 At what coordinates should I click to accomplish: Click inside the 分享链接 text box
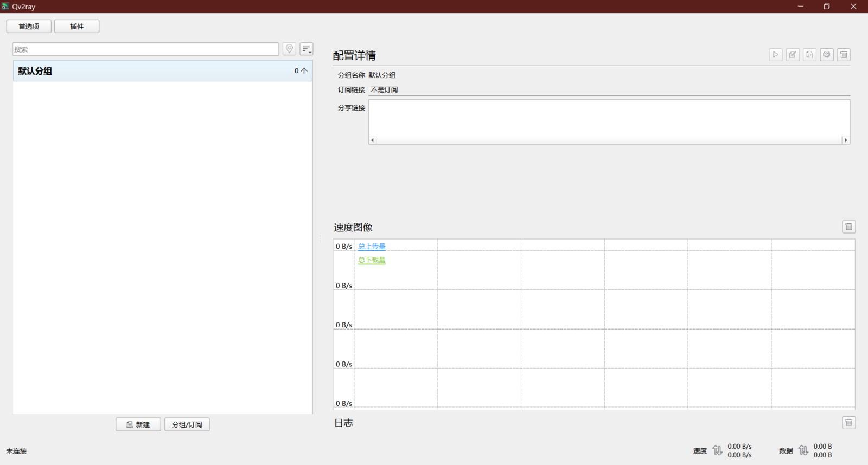pyautogui.click(x=609, y=118)
